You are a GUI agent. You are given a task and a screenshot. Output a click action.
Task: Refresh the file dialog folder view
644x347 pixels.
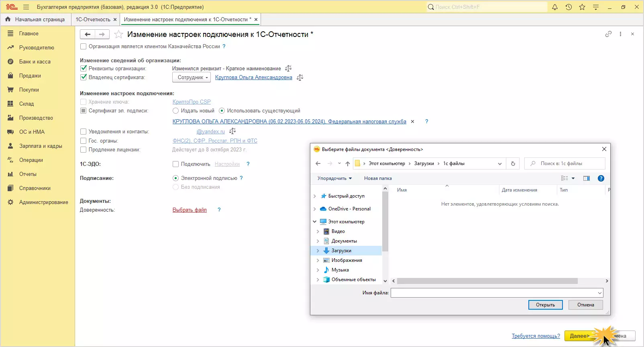(513, 163)
